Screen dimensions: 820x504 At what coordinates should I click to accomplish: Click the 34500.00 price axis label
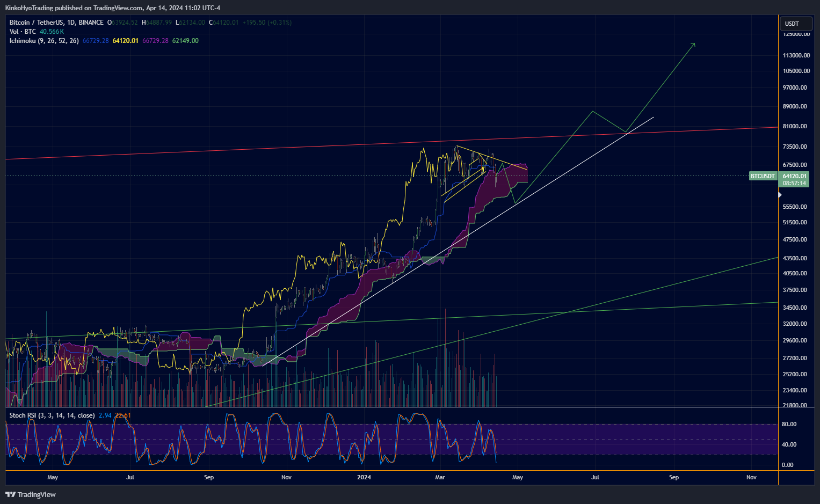pyautogui.click(x=795, y=308)
